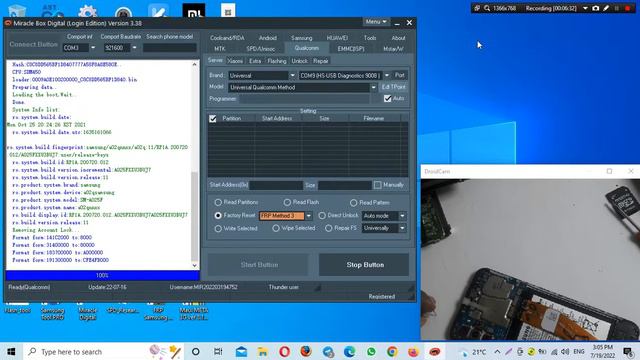Switch to the EMMC(ISP) tab
This screenshot has width=640, height=360.
click(351, 49)
